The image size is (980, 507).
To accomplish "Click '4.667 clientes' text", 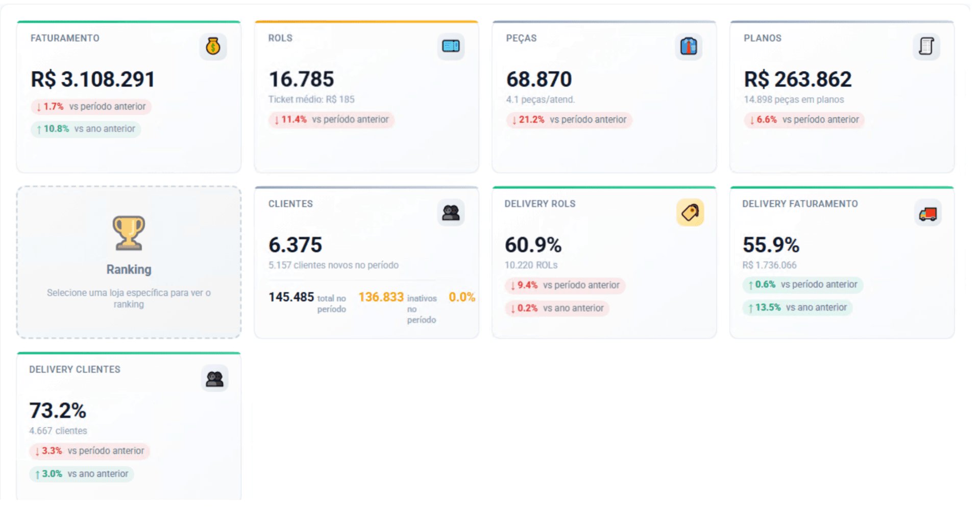I will (x=58, y=430).
